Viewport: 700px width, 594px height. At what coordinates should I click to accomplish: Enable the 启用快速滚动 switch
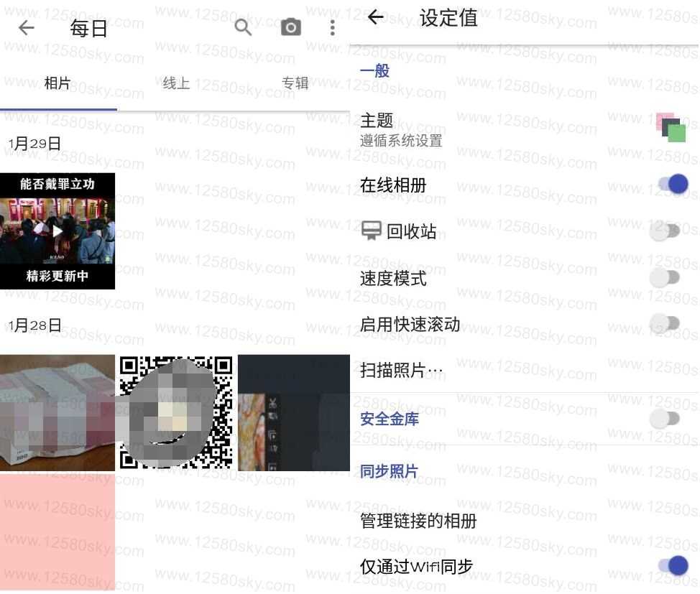coord(665,323)
